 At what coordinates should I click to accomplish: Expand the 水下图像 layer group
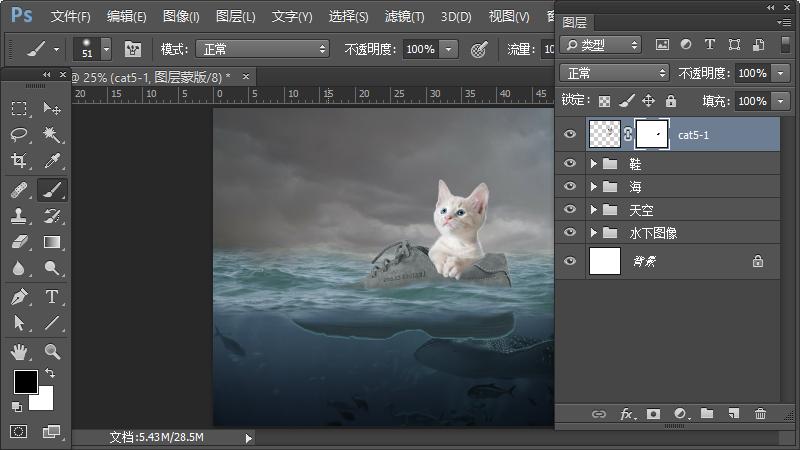(x=593, y=232)
